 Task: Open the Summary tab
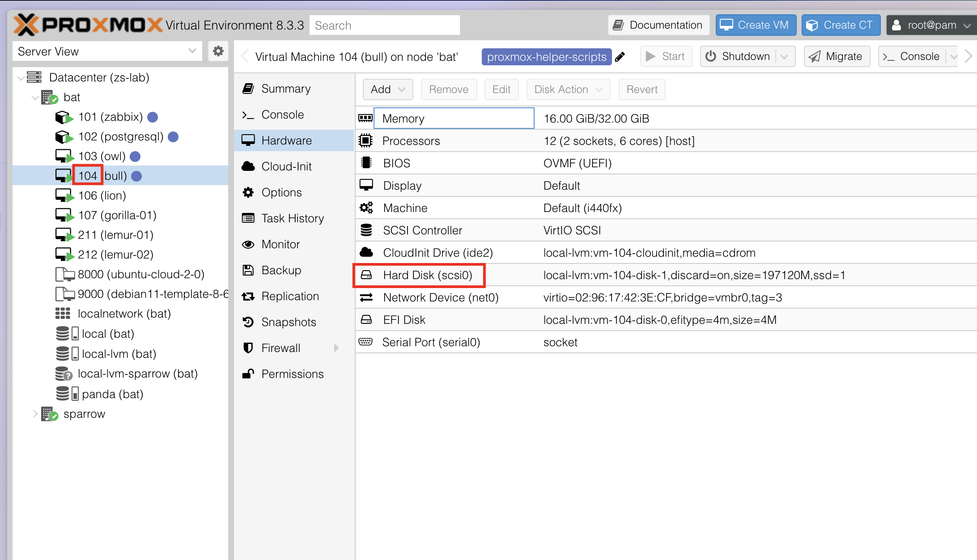pyautogui.click(x=294, y=89)
